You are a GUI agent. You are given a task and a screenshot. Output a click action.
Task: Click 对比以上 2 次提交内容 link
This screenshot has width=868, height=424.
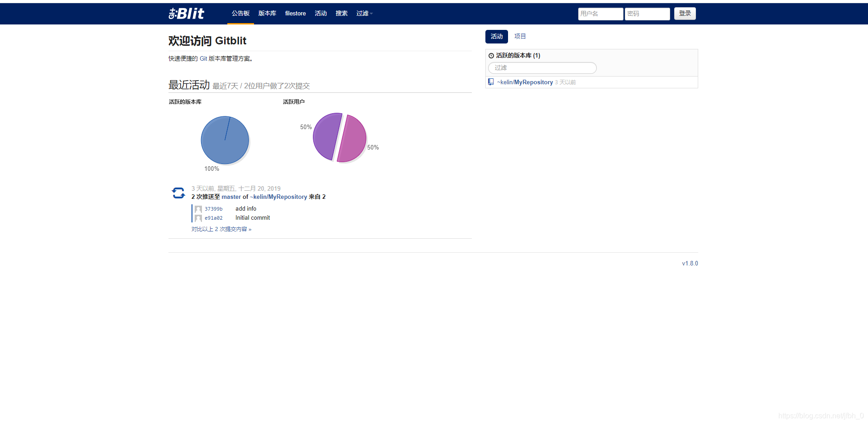[x=221, y=229]
